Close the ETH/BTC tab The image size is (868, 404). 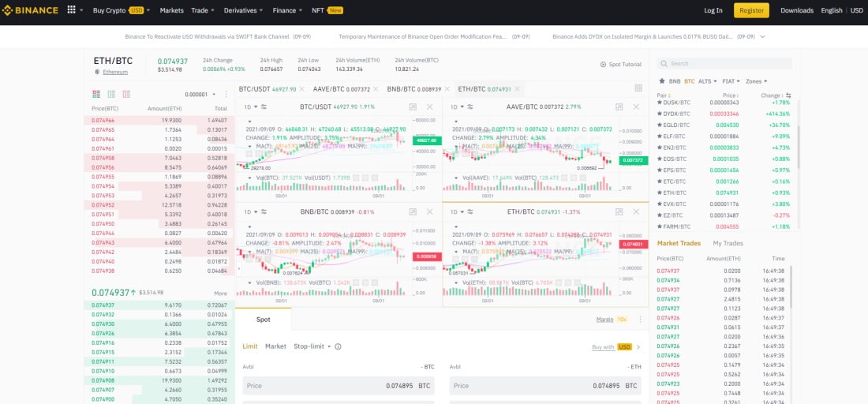point(517,89)
